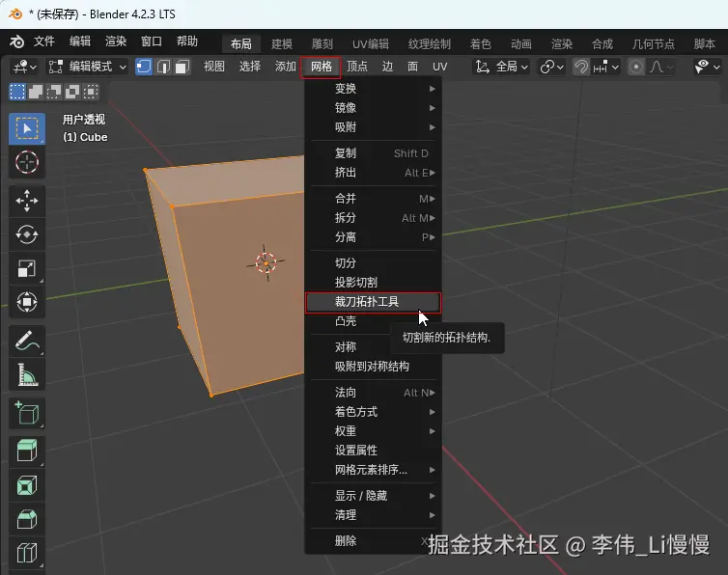
Task: Enable face select mode
Action: coord(182,67)
